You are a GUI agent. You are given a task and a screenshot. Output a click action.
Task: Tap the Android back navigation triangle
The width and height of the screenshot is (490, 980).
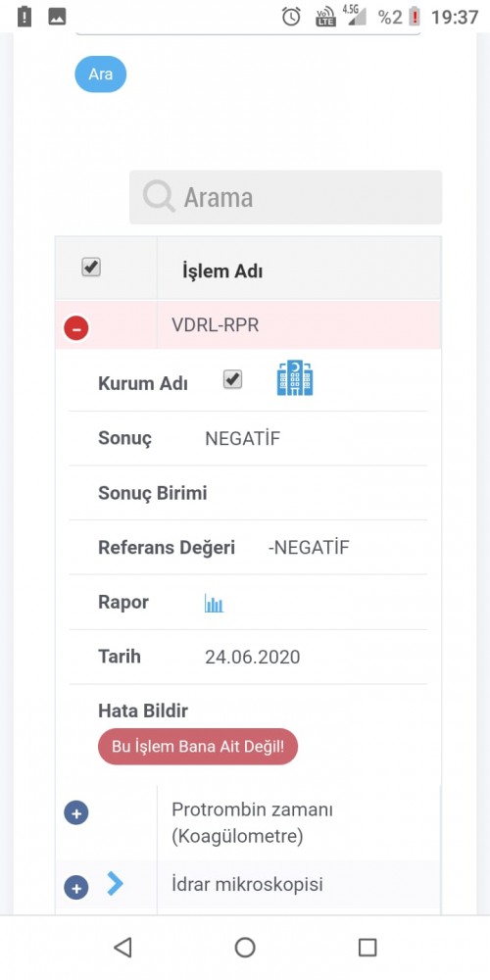[x=122, y=948]
